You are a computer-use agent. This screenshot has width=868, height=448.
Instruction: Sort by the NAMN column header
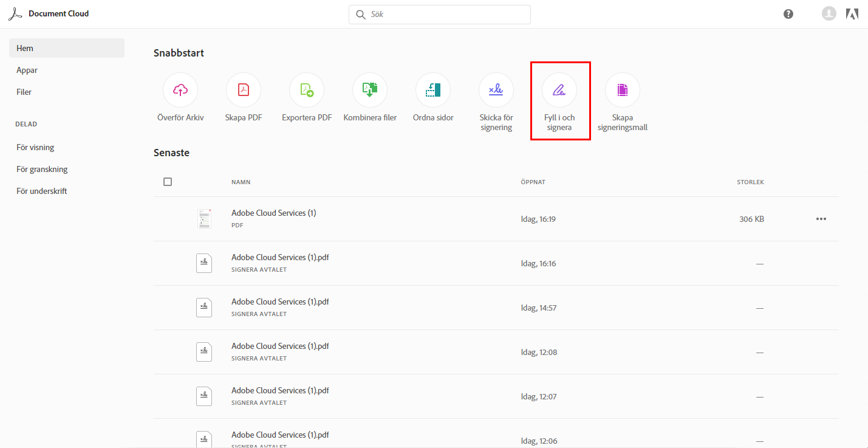pyautogui.click(x=241, y=182)
